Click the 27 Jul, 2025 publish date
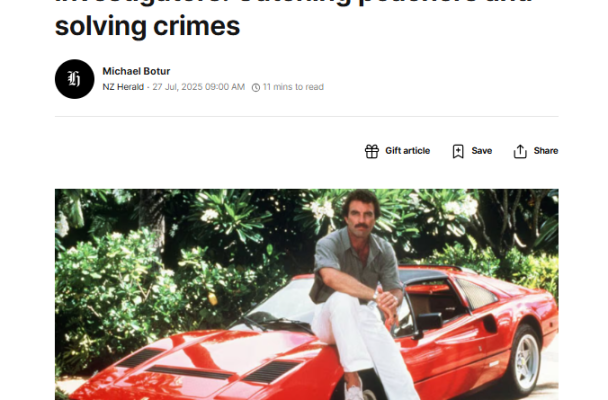Image resolution: width=608 pixels, height=400 pixels. 199,87
